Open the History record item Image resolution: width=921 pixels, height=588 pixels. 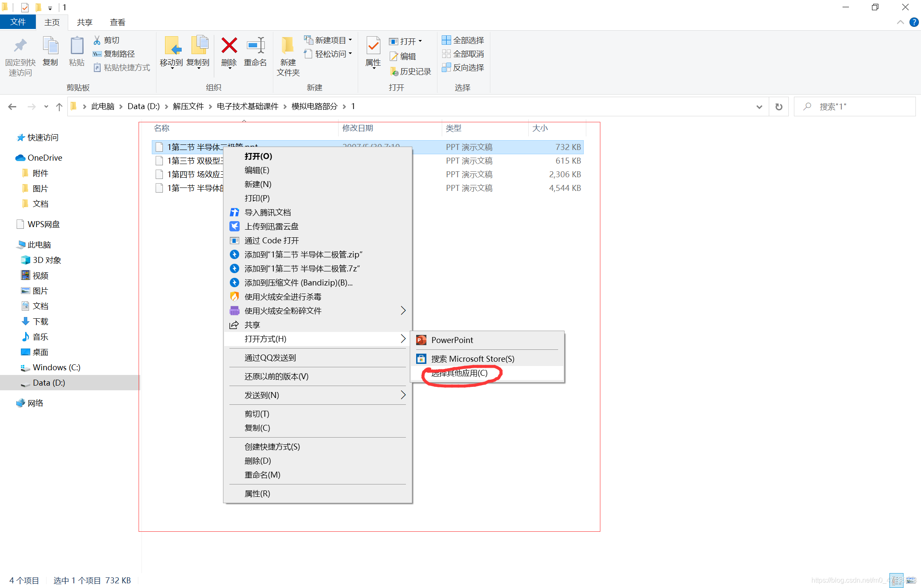pyautogui.click(x=410, y=71)
